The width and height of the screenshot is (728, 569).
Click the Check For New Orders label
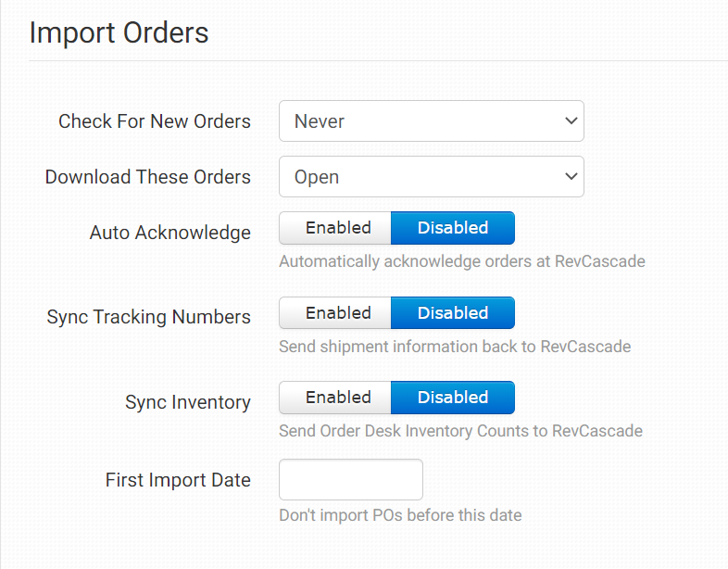(x=155, y=121)
